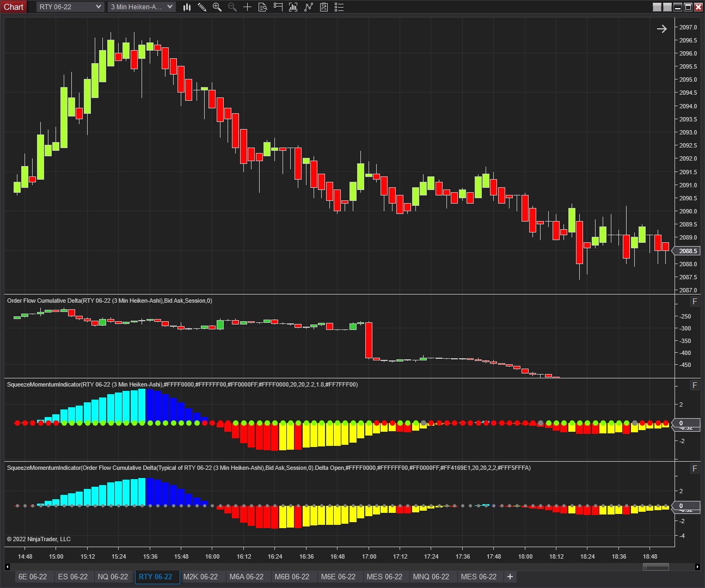Viewport: 705px width, 588px height.
Task: Toggle the data box icon
Action: [262, 7]
